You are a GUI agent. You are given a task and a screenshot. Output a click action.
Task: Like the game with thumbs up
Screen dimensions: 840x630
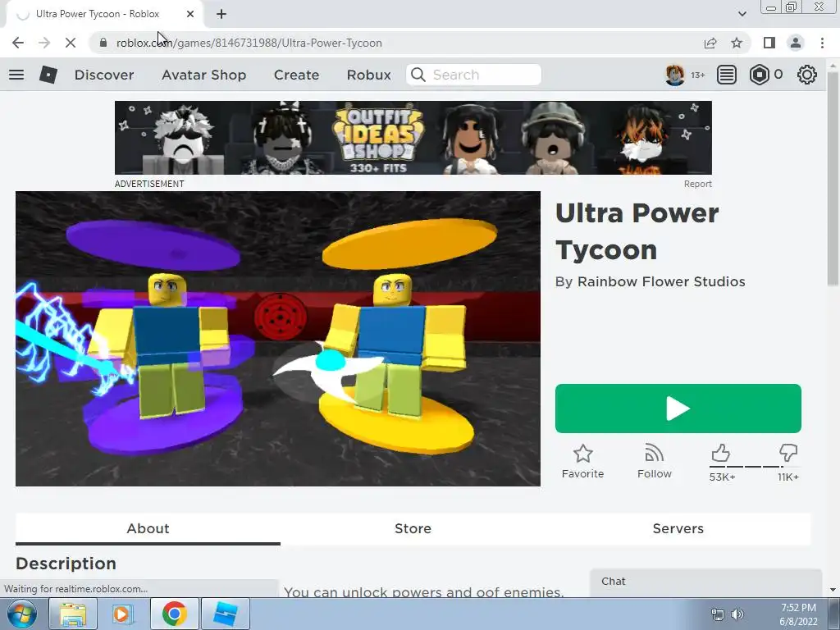(721, 453)
